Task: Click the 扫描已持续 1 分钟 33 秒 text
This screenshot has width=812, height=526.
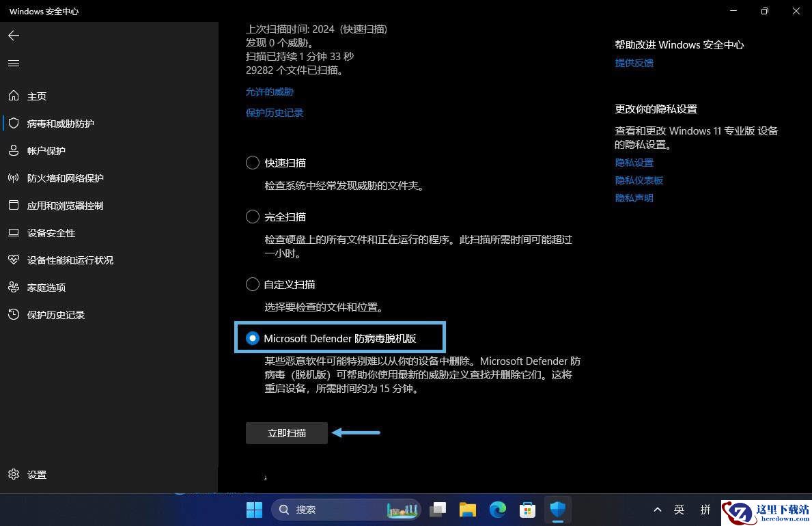Action: 300,57
